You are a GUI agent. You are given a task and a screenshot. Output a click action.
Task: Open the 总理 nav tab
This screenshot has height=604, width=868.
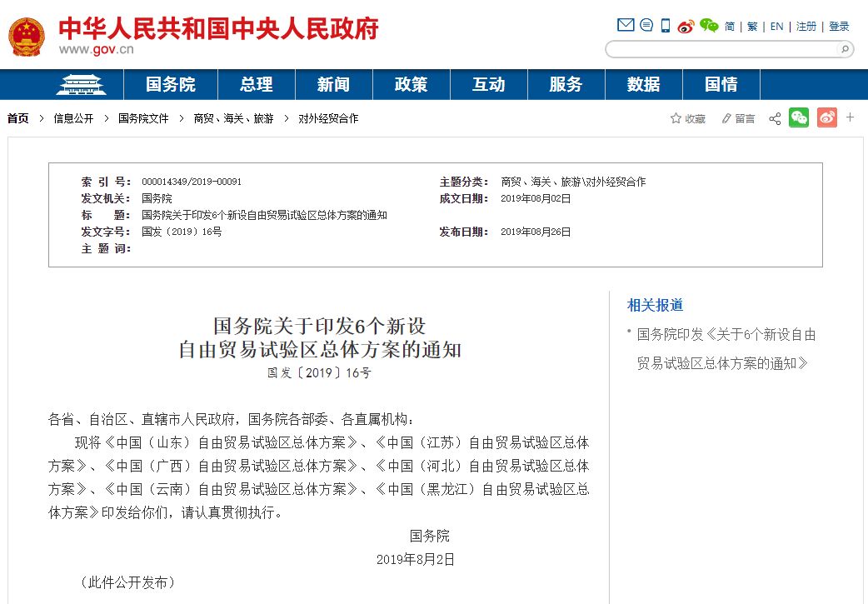point(257,85)
